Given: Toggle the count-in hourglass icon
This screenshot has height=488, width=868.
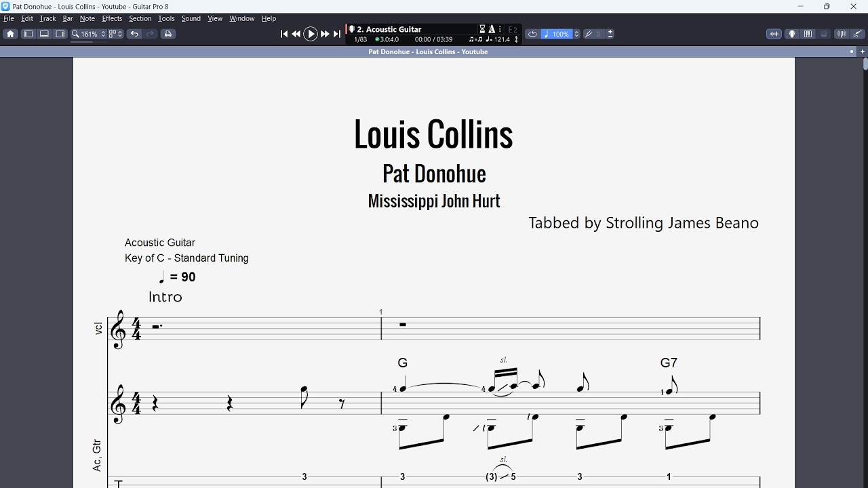Looking at the screenshot, I should [x=482, y=29].
